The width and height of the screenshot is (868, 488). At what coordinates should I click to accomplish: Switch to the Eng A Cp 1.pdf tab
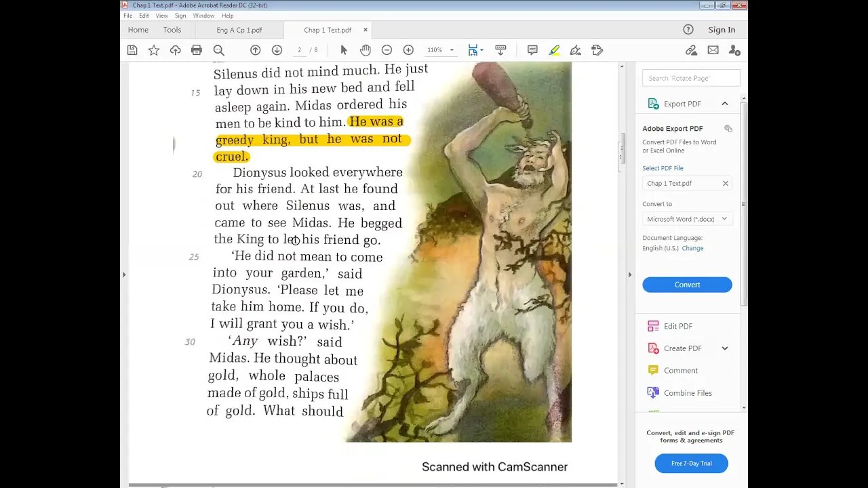click(x=239, y=30)
